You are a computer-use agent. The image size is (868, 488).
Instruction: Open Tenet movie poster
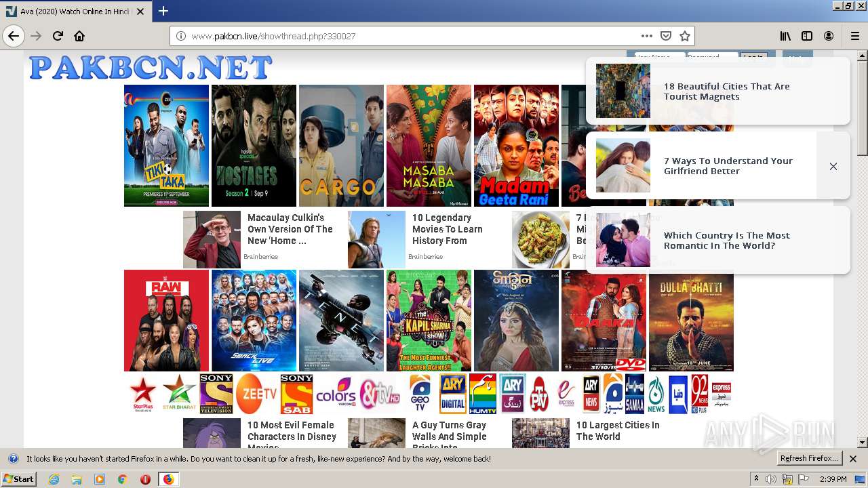(341, 321)
